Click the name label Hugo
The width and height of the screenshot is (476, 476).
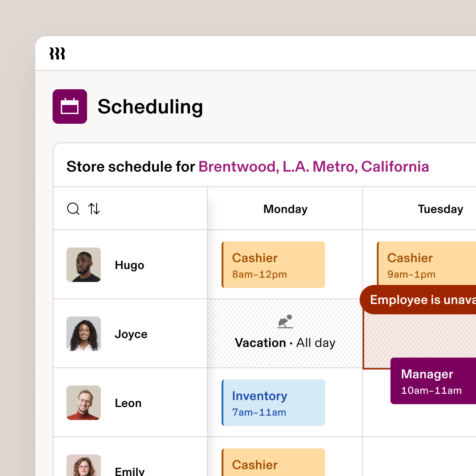[129, 265]
